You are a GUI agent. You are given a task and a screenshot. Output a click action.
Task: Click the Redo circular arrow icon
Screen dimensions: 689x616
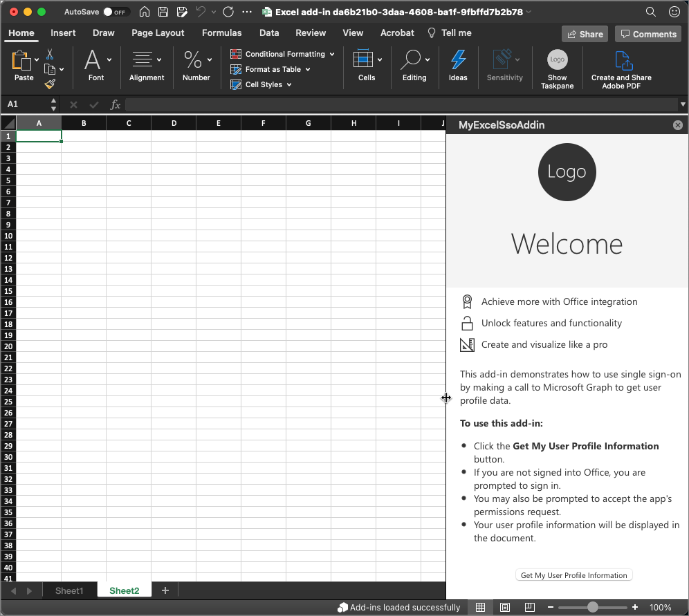(x=228, y=12)
